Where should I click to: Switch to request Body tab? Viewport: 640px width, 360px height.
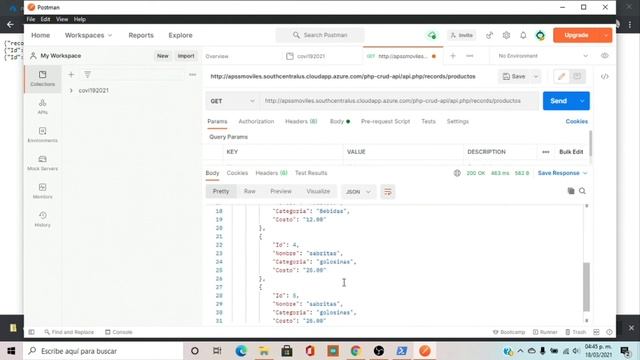coord(340,122)
